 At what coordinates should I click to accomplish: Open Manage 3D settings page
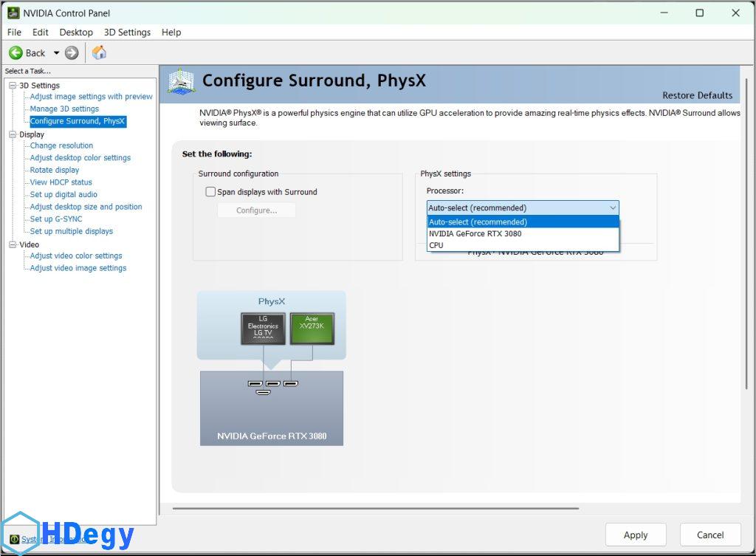pyautogui.click(x=64, y=109)
